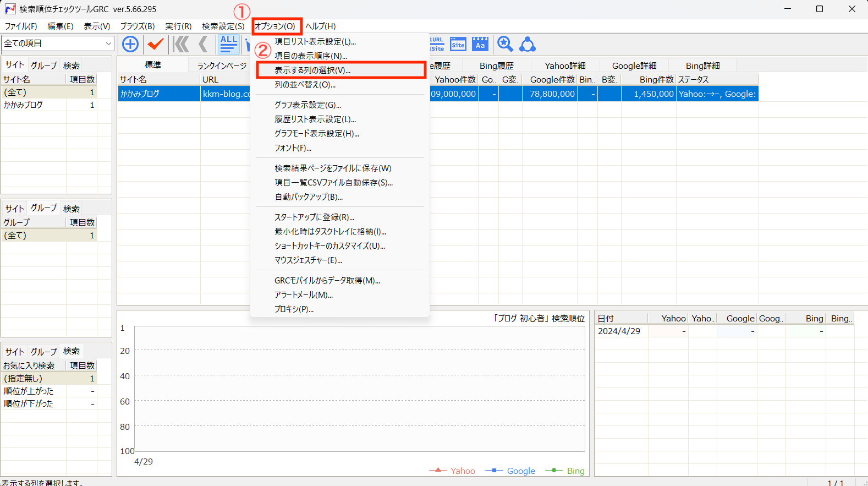Image resolution: width=868 pixels, height=486 pixels.
Task: Click the Site toolbar icon
Action: 458,44
